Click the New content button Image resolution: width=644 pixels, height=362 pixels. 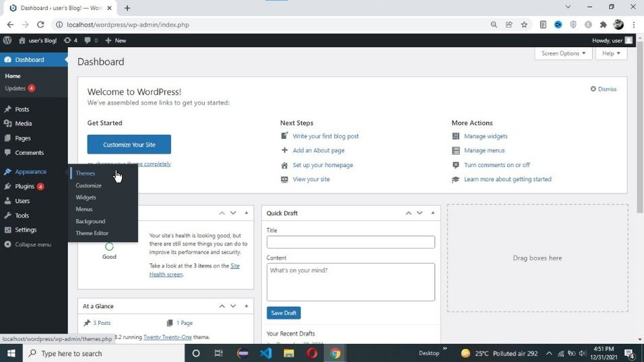coord(116,40)
